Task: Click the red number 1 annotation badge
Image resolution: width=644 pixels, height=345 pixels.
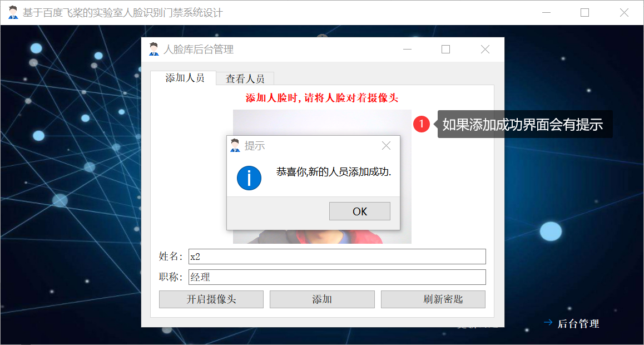Action: 422,124
